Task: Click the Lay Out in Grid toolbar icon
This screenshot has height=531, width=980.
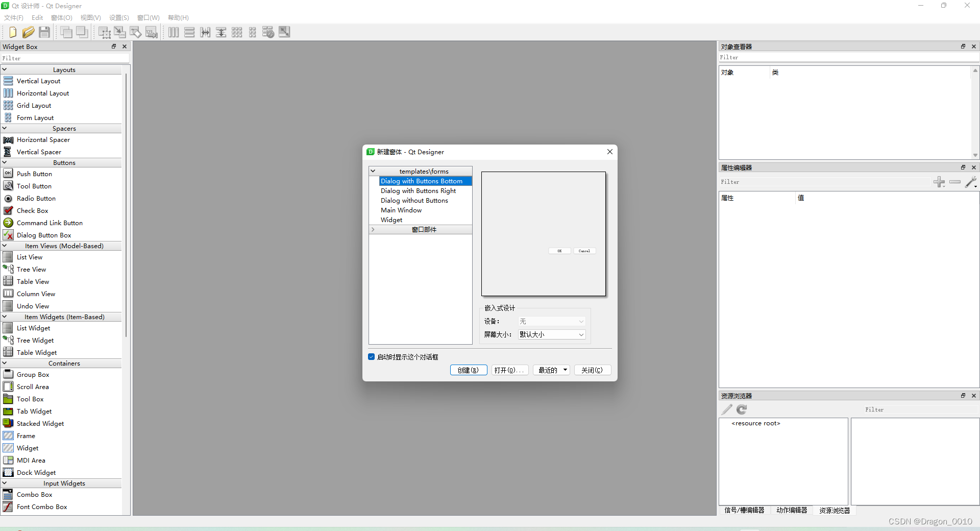Action: pos(237,32)
